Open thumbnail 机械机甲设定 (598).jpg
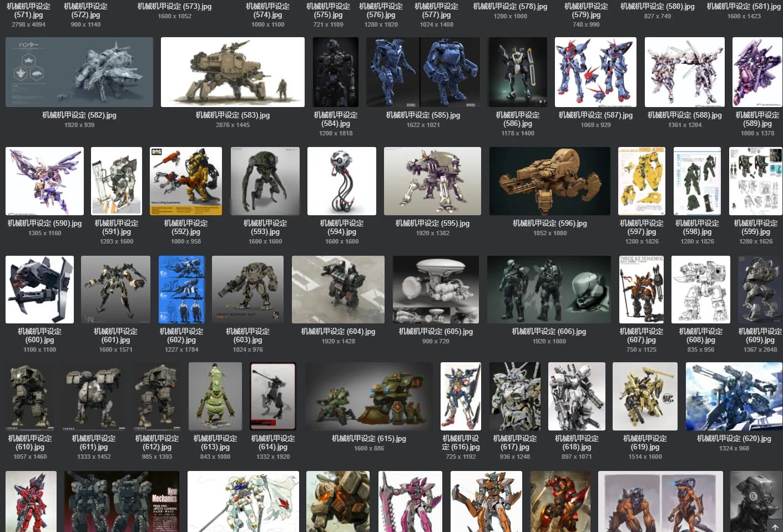The height and width of the screenshot is (532, 783). point(698,181)
